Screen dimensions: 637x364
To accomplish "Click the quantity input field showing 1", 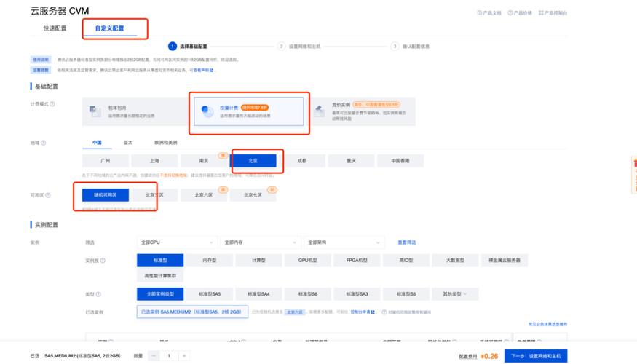I will tap(169, 356).
